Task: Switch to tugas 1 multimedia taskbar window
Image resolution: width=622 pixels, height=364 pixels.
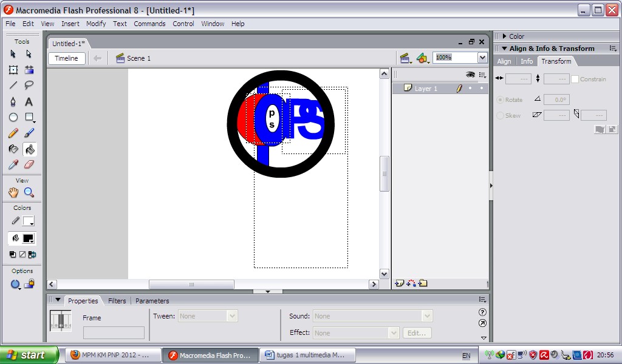Action: pos(307,356)
